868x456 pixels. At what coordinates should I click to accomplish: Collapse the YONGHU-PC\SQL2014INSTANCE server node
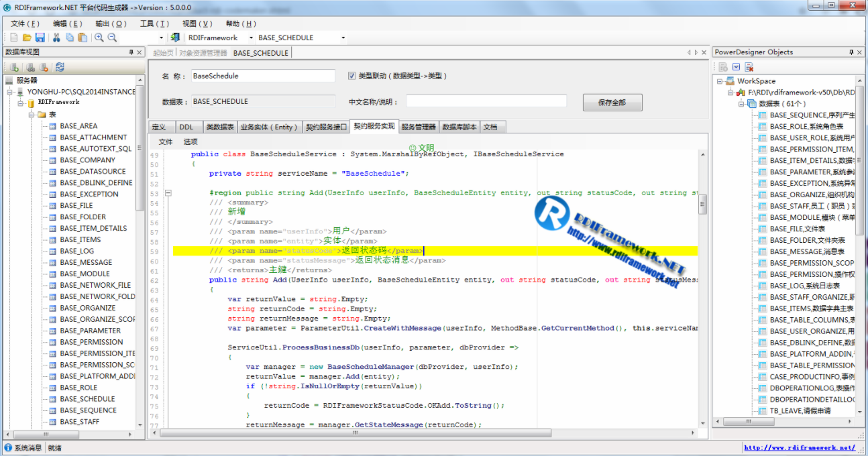click(10, 92)
